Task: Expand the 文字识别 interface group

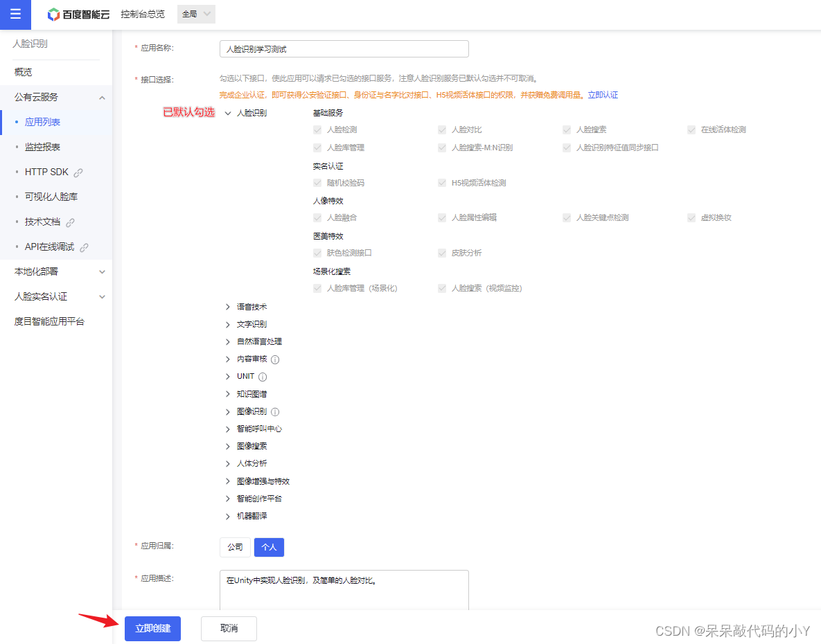Action: (228, 324)
